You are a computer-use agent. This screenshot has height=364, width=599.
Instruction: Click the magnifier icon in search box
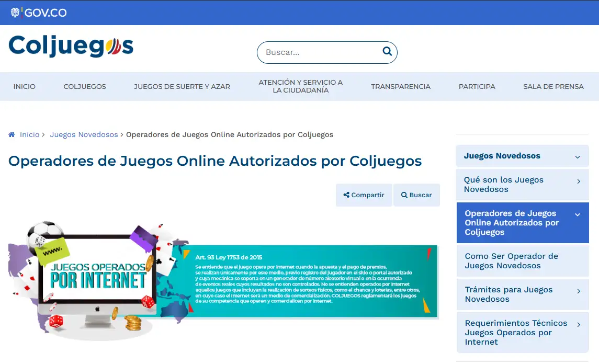387,51
